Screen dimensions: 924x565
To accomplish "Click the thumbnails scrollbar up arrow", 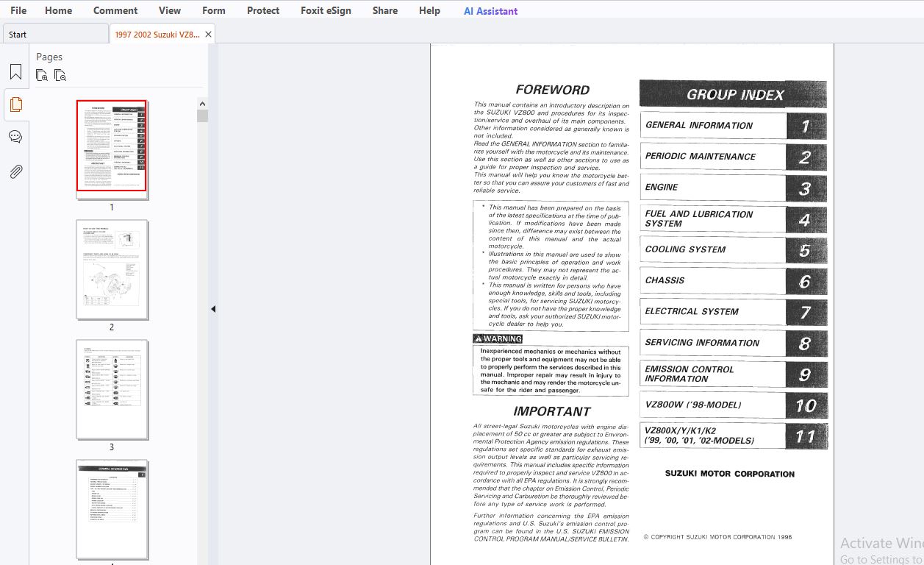I will click(x=202, y=104).
